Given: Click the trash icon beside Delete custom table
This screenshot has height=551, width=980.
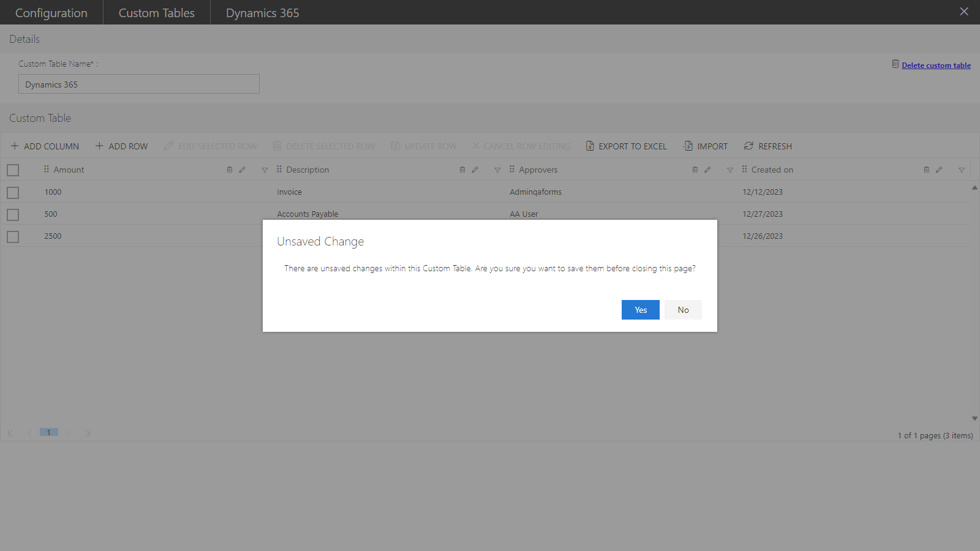Looking at the screenshot, I should coord(895,64).
